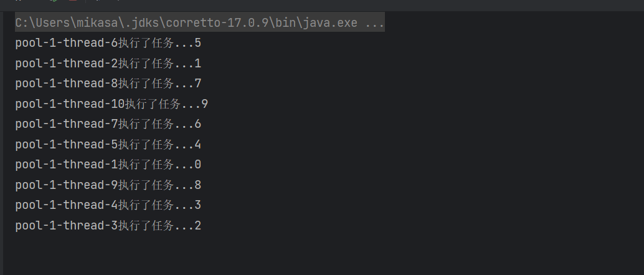Click task number 5 ending the thread-6 line
The image size is (644, 275).
point(197,44)
